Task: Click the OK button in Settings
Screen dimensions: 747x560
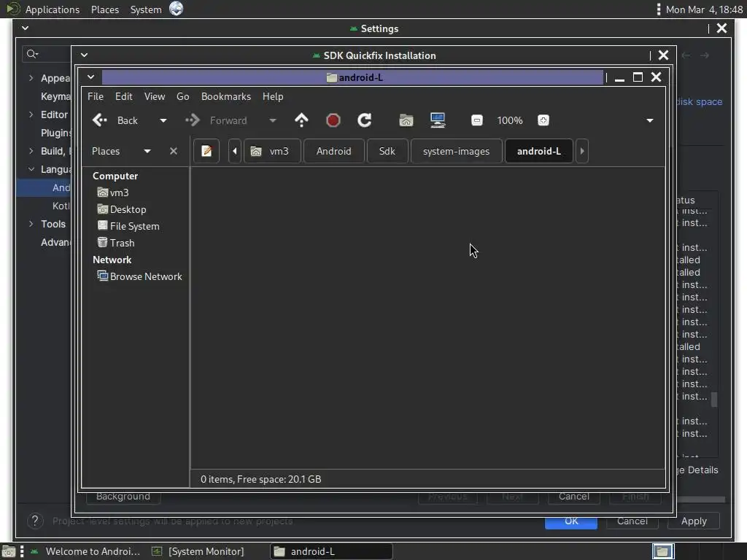Action: pyautogui.click(x=571, y=521)
